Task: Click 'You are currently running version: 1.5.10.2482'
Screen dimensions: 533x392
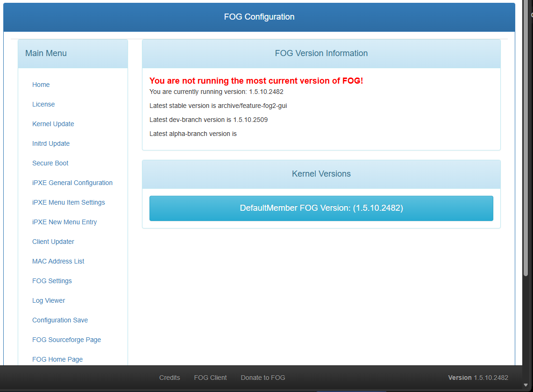Action: [x=217, y=92]
